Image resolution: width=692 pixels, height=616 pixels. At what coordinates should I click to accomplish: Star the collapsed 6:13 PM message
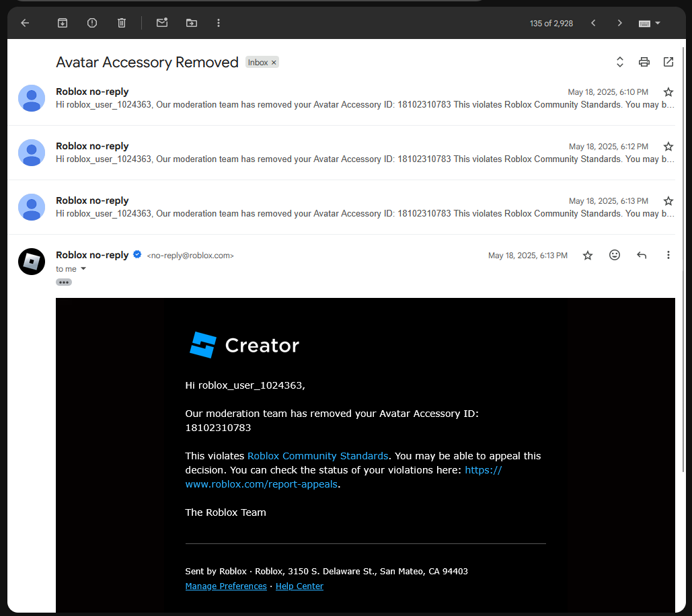[668, 201]
